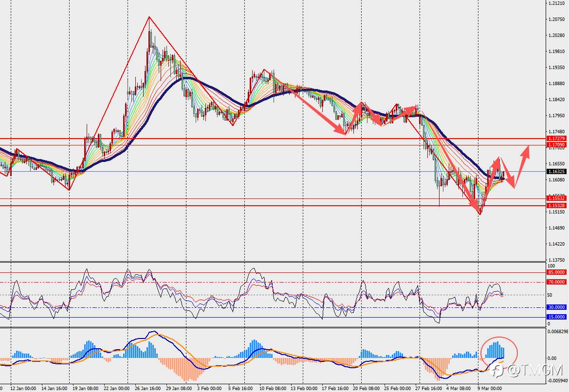Click the 13 Feb 00:00 time axis label
The image size is (569, 392).
coord(304,389)
